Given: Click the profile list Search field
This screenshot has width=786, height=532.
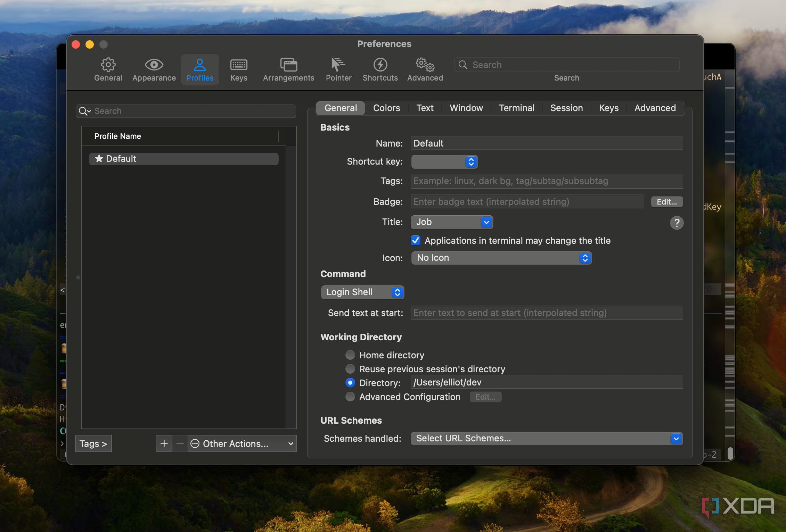Looking at the screenshot, I should point(186,111).
